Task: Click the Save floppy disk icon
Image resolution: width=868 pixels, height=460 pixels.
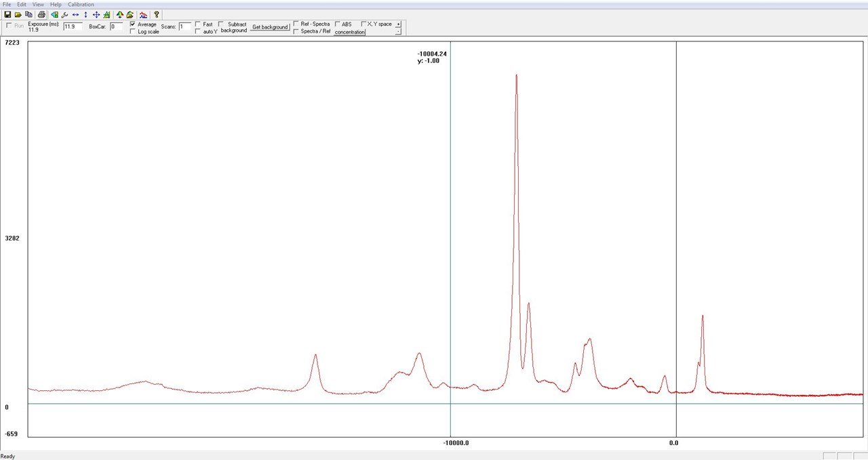Action: click(7, 14)
